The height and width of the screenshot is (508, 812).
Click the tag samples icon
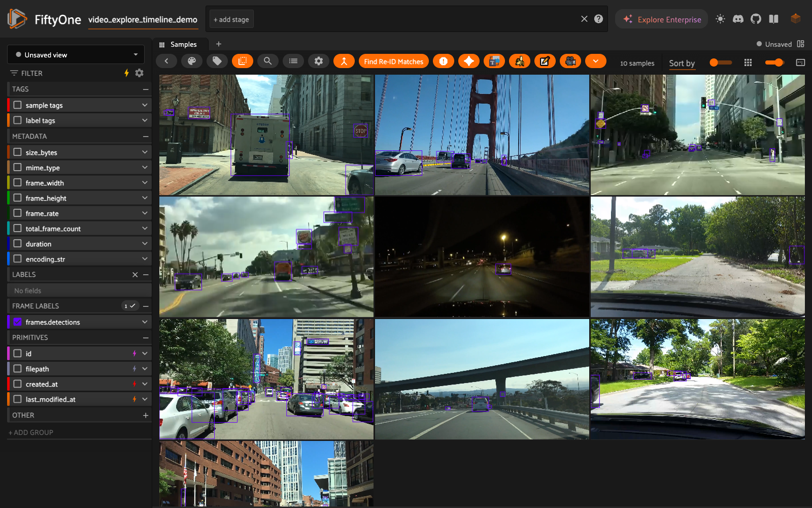217,61
